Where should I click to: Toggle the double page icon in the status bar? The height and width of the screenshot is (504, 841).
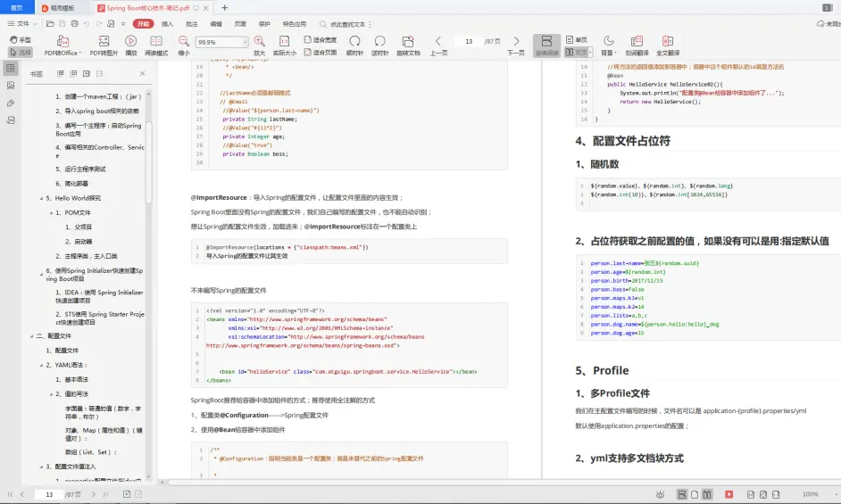pyautogui.click(x=707, y=494)
